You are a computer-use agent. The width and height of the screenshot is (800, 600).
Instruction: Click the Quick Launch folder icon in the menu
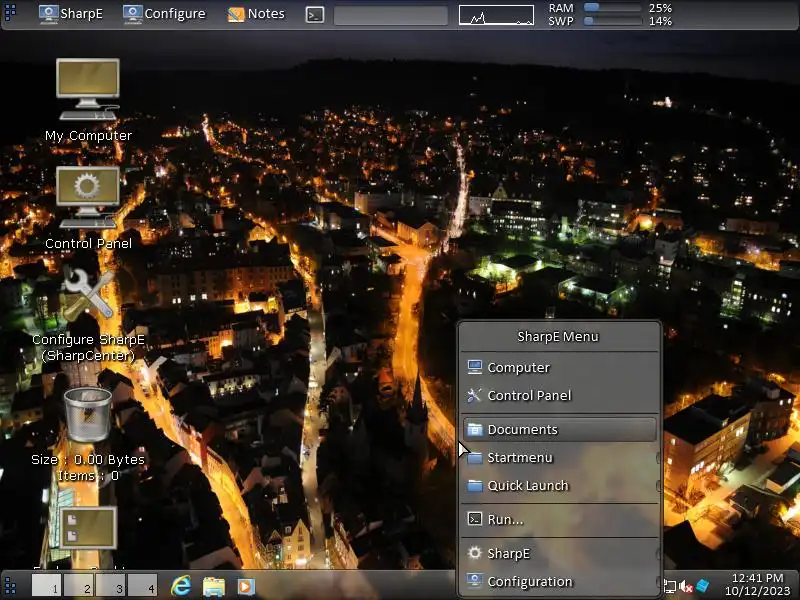coord(475,485)
